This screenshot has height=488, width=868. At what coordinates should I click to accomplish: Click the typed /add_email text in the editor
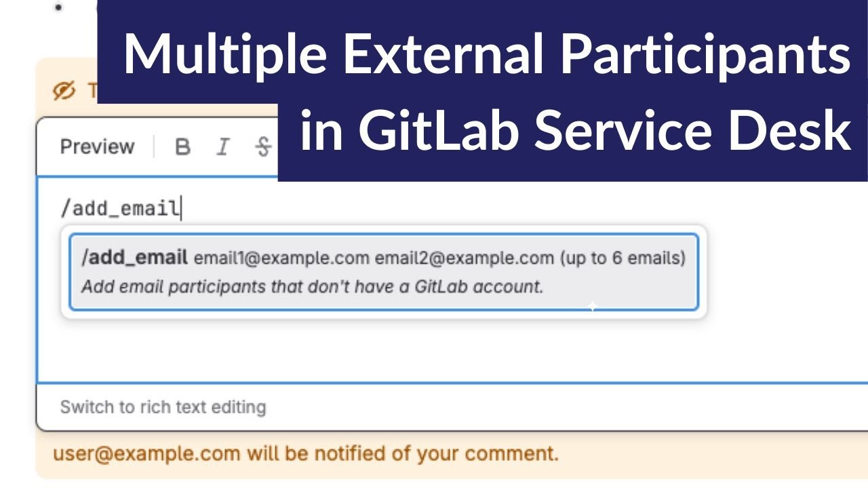pyautogui.click(x=119, y=208)
